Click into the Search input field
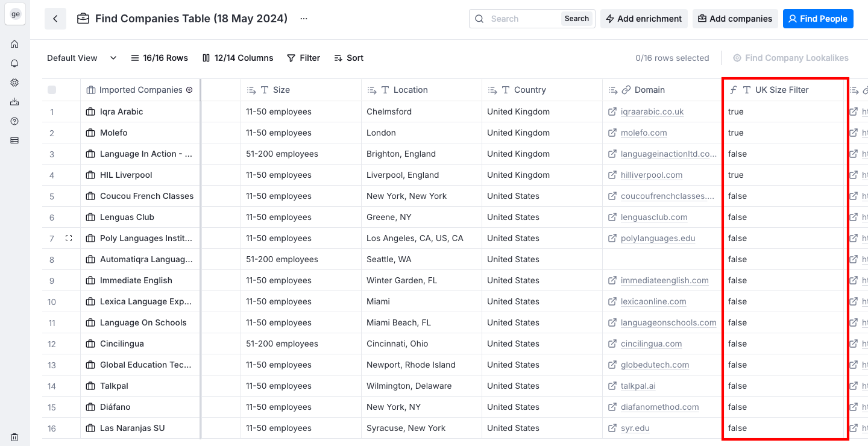Screen dimensions: 868x446 coord(521,19)
